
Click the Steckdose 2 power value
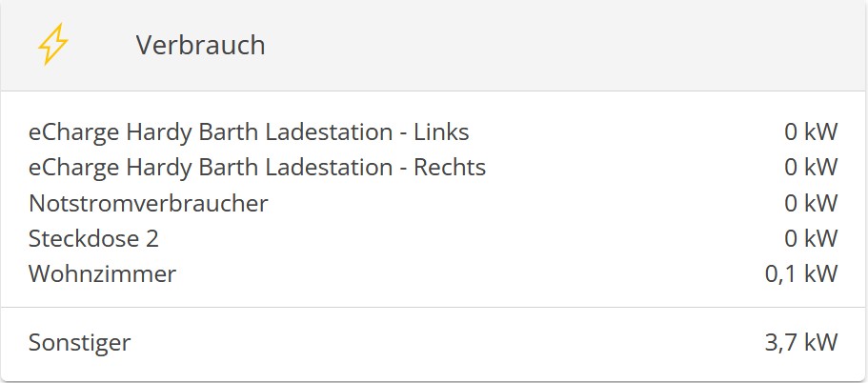point(811,238)
